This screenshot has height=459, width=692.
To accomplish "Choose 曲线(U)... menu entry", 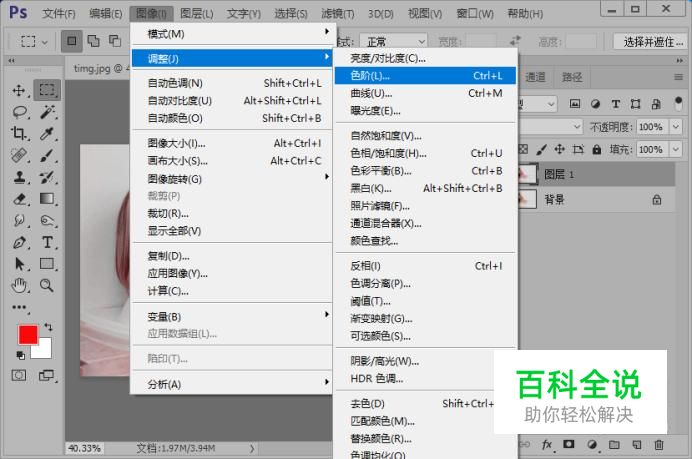I will coord(425,93).
